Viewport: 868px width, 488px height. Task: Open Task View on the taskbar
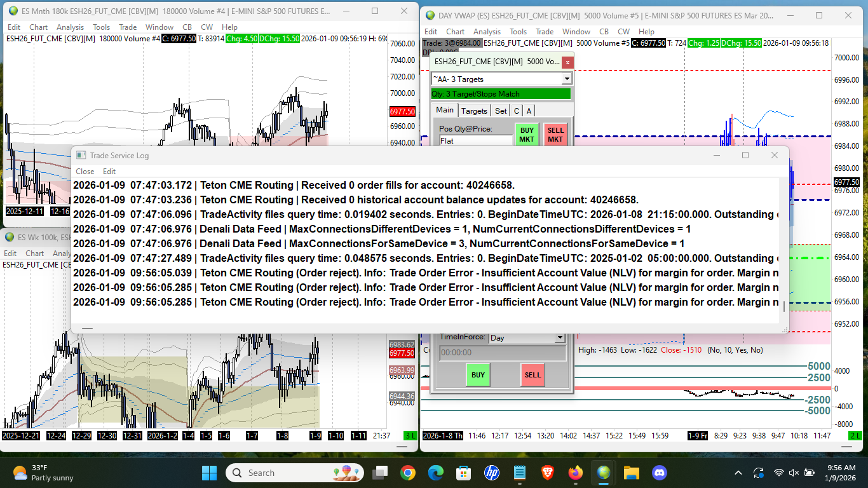coord(380,473)
